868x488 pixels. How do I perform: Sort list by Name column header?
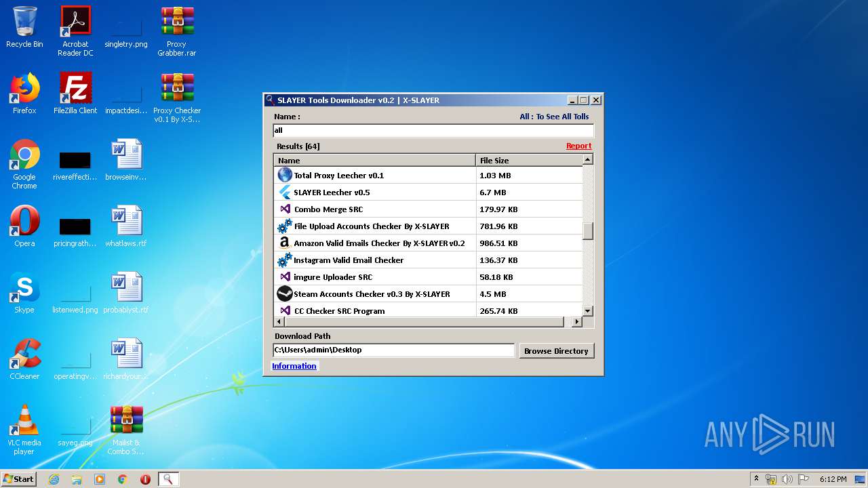375,160
